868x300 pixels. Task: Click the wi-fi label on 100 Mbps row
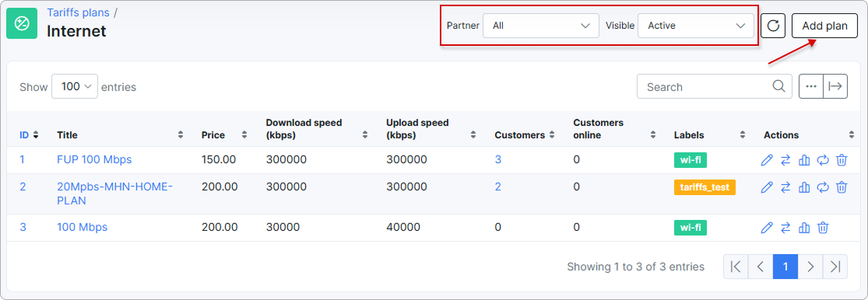[691, 228]
